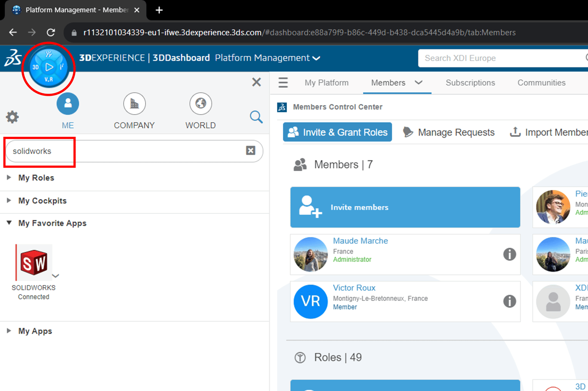The image size is (588, 391).
Task: Switch to the Subscriptions tab
Action: pyautogui.click(x=470, y=83)
